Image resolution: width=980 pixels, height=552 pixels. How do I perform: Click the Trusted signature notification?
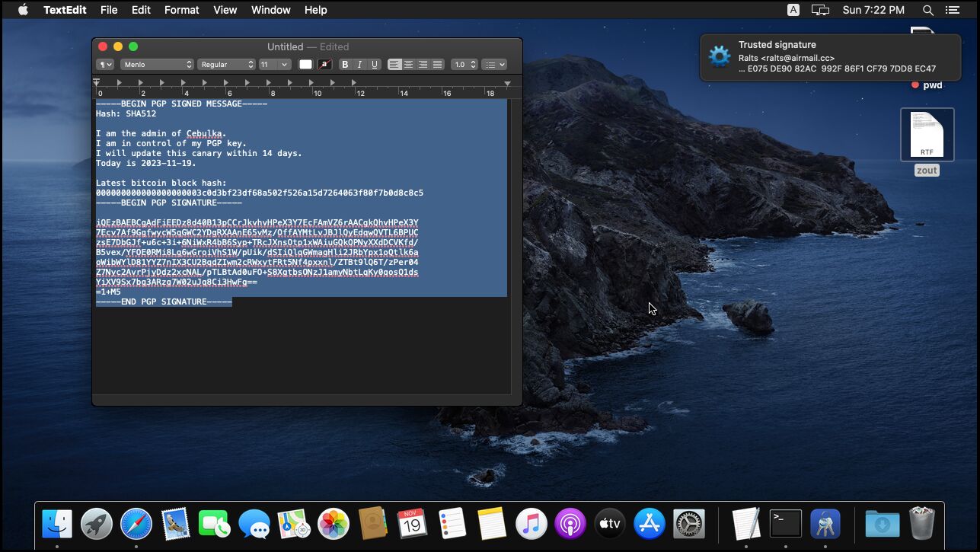tap(830, 57)
